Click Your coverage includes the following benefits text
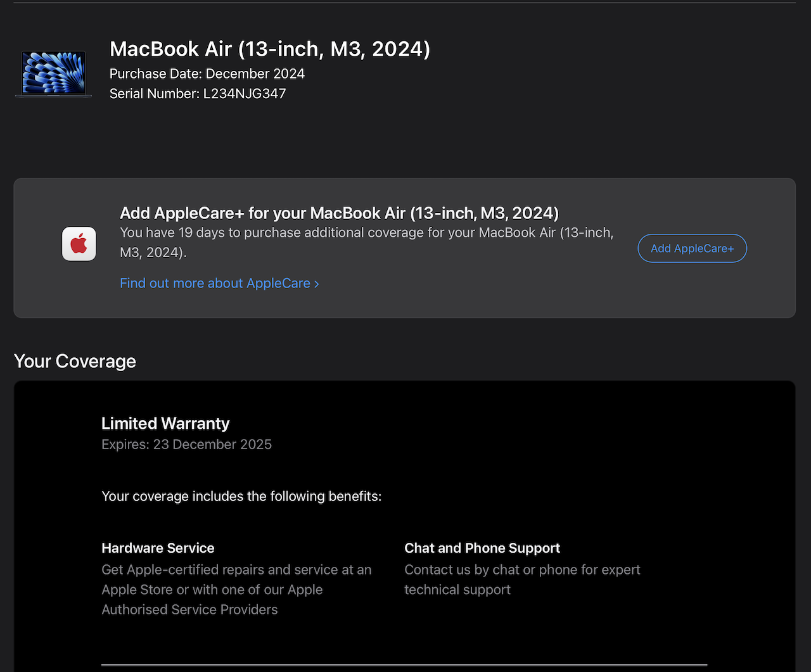Image resolution: width=811 pixels, height=672 pixels. (x=241, y=496)
